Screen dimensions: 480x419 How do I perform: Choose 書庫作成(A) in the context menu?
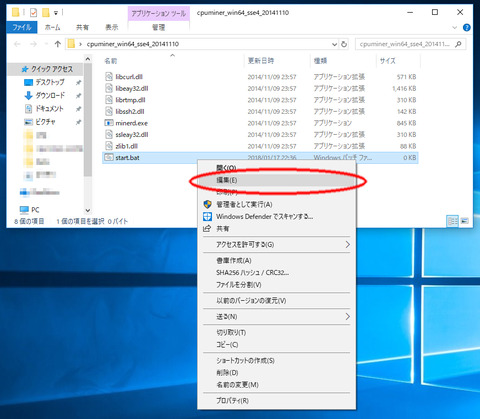277,261
